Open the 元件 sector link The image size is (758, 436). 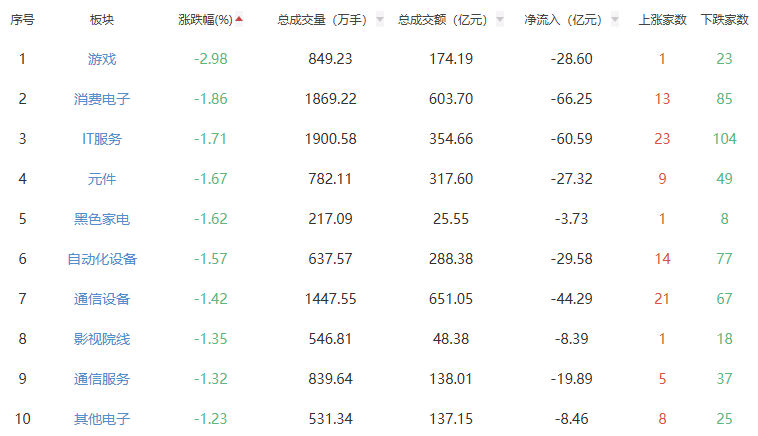[x=102, y=179]
